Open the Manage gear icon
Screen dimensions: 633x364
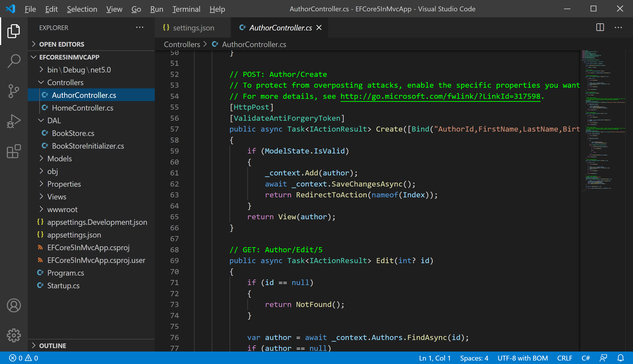[x=13, y=335]
